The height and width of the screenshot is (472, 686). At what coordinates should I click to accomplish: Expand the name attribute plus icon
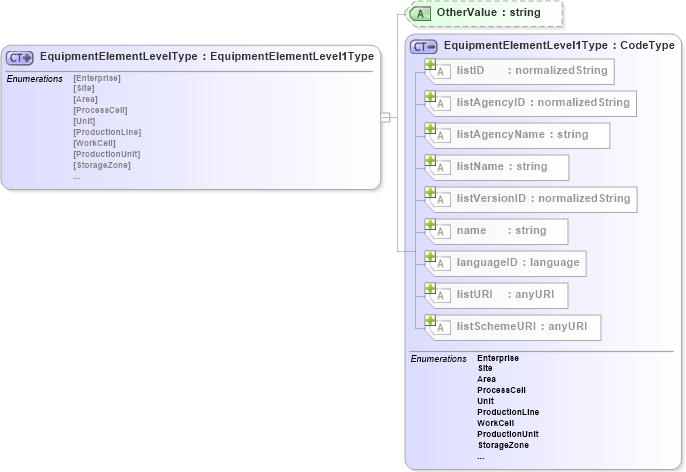430,224
